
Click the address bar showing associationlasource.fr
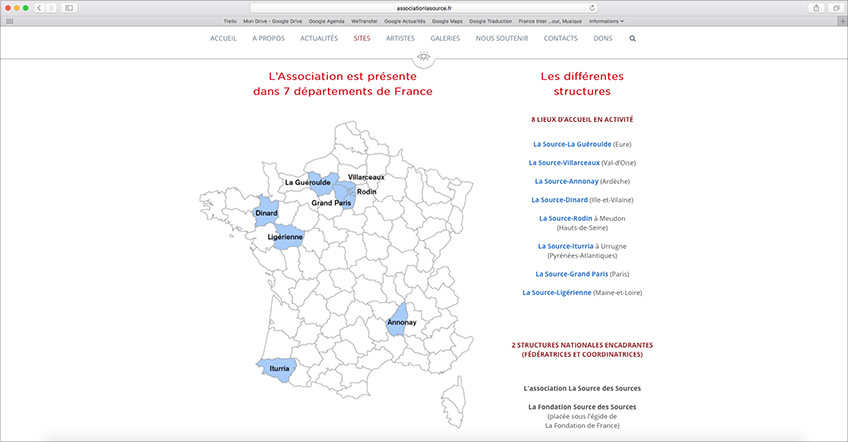(x=424, y=8)
